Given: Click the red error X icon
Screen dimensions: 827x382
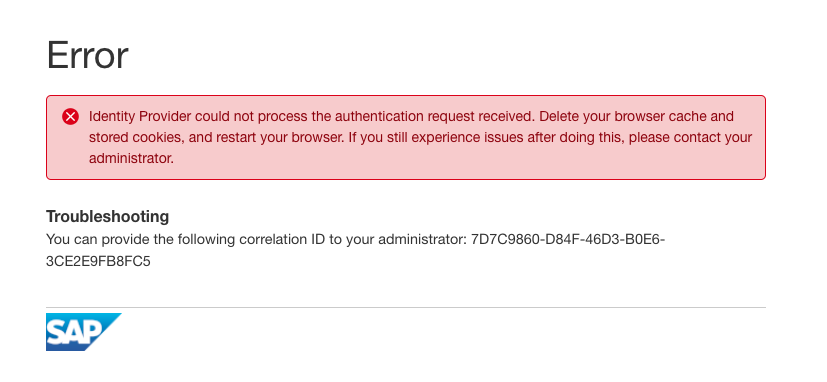Looking at the screenshot, I should point(70,117).
